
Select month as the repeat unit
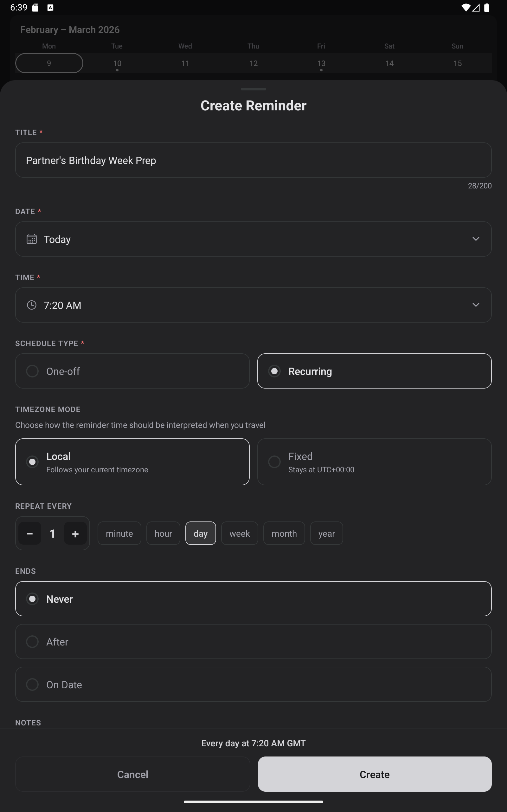tap(284, 533)
